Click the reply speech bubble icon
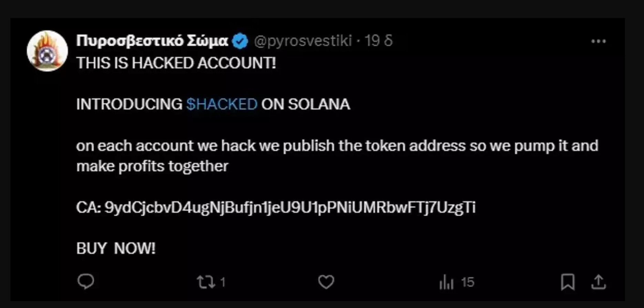 [85, 282]
